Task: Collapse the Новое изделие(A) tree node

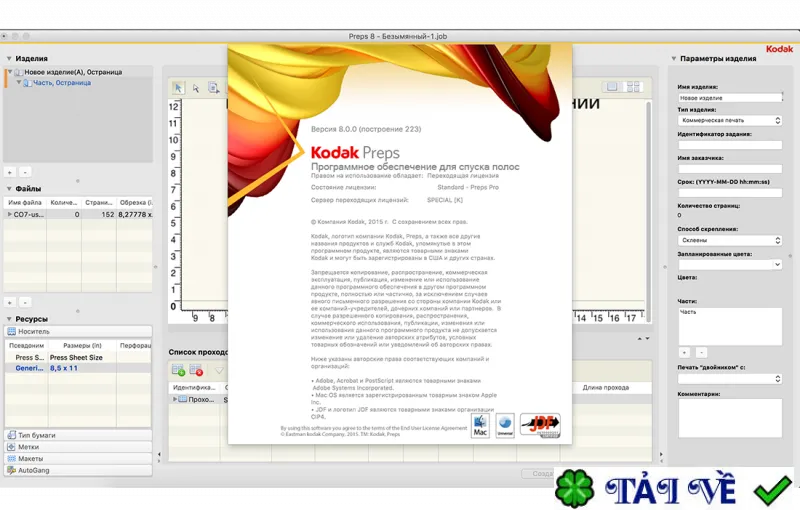Action: 10,72
